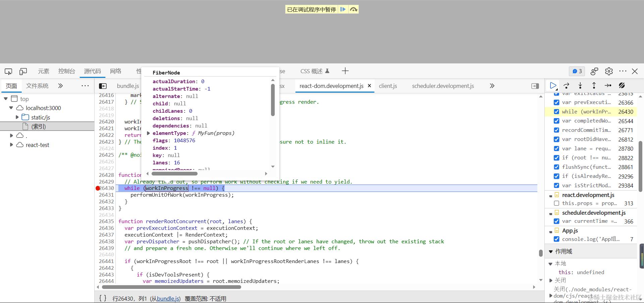Open the bundle.js source link in status bar
Viewport: 644px width, 303px height.
(x=168, y=299)
